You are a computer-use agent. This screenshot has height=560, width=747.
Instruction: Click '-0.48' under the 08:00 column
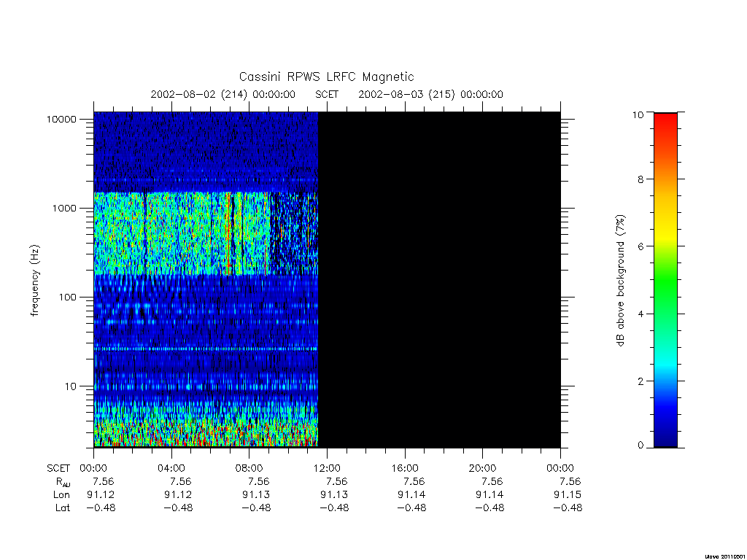pyautogui.click(x=256, y=507)
